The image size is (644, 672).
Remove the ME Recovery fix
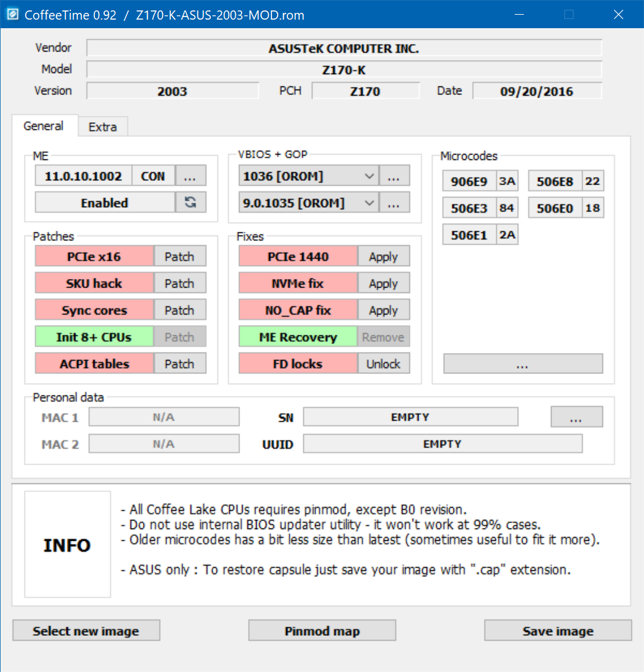[x=384, y=337]
